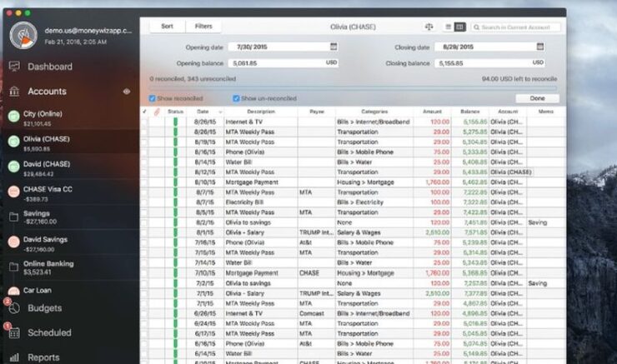Viewport: 617px width, 364px height.
Task: Click the Savings folder icon
Action: [14, 217]
